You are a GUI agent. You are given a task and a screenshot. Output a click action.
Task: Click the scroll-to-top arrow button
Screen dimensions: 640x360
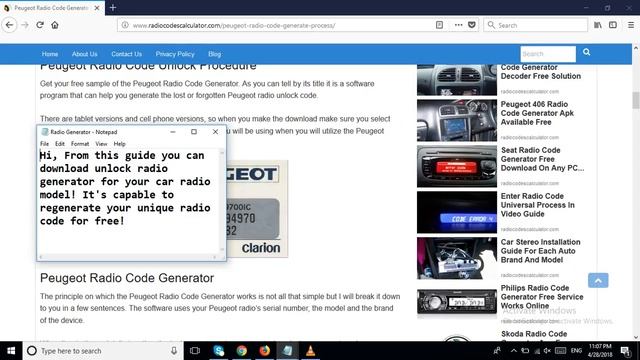(x=598, y=280)
